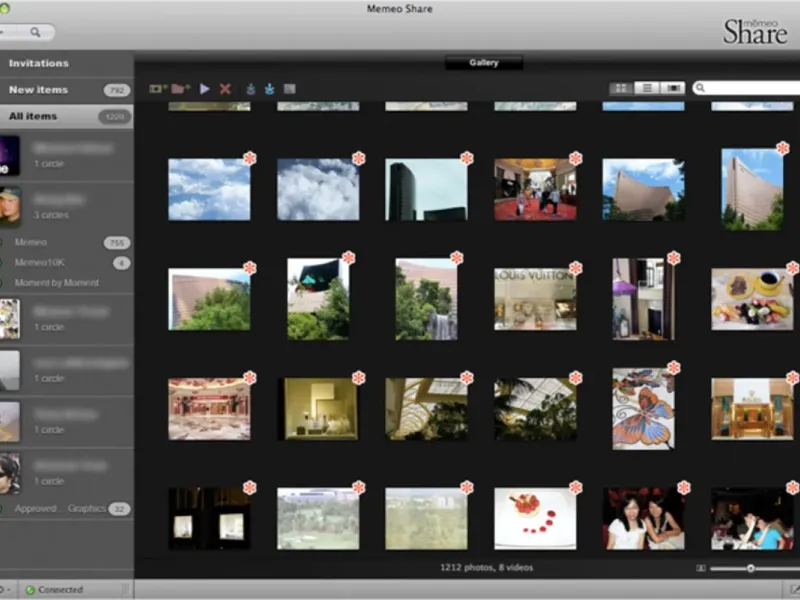Click the add folder toolbar icon
Viewport: 800px width, 600px height.
click(180, 89)
